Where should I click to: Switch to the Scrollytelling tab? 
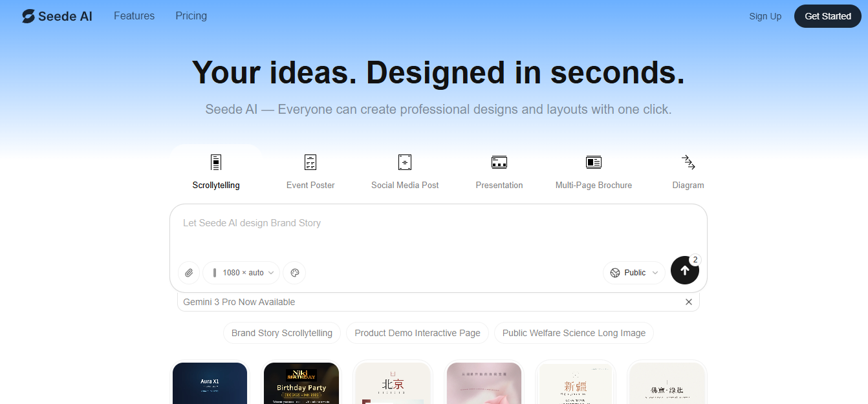pyautogui.click(x=216, y=171)
